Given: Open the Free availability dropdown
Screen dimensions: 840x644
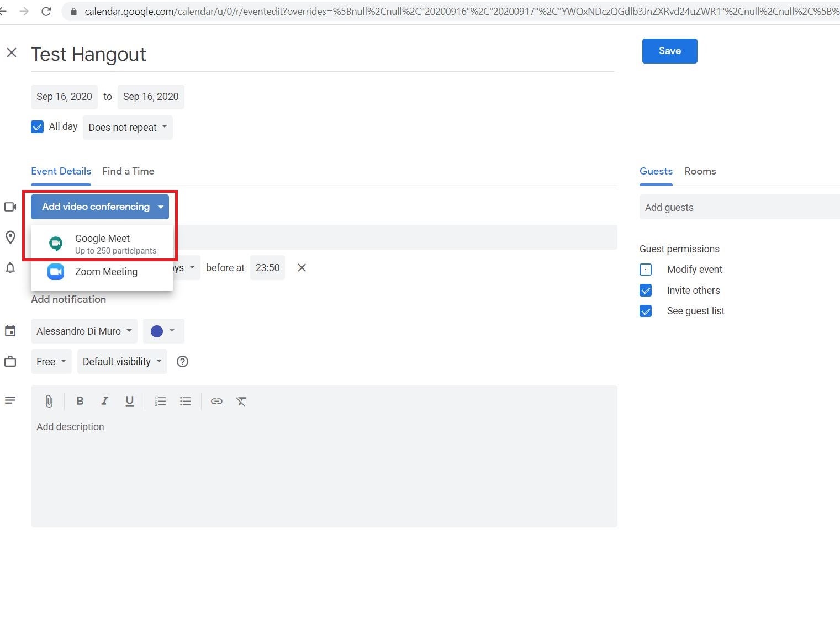Looking at the screenshot, I should pyautogui.click(x=51, y=362).
